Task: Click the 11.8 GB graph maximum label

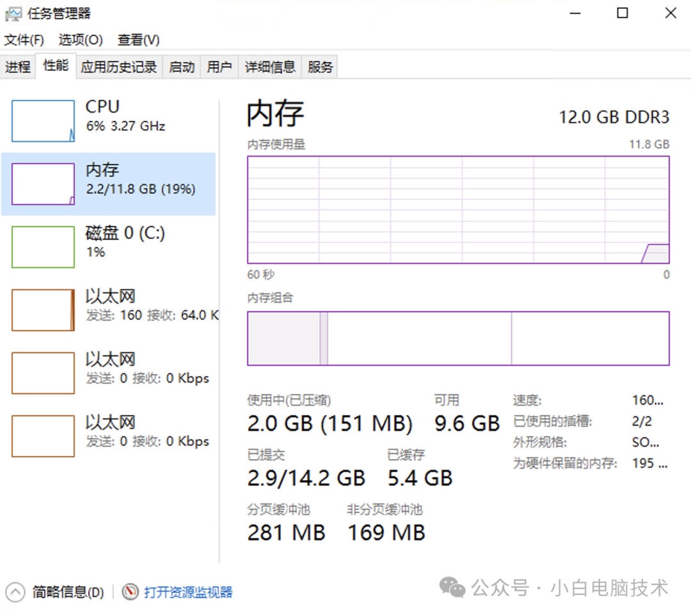Action: [x=649, y=145]
